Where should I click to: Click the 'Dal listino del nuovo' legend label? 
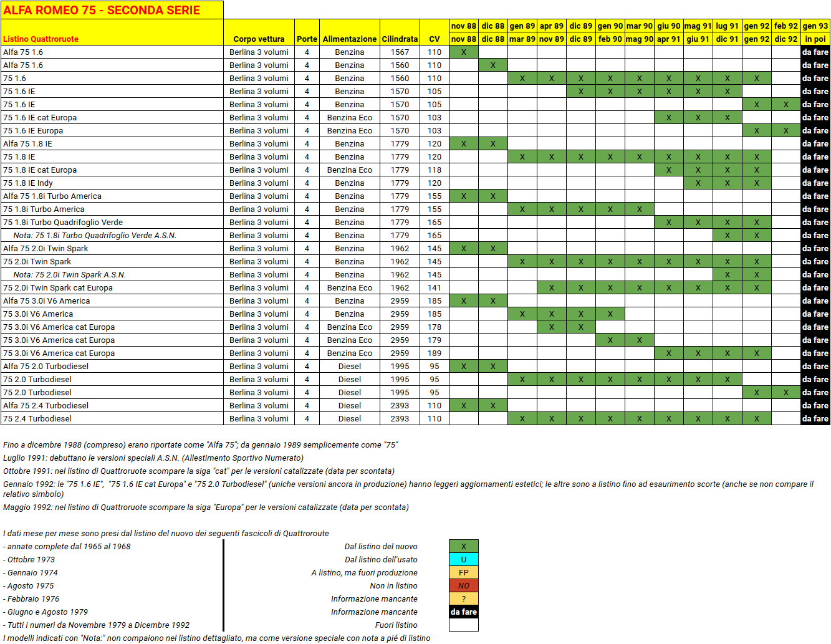381,546
